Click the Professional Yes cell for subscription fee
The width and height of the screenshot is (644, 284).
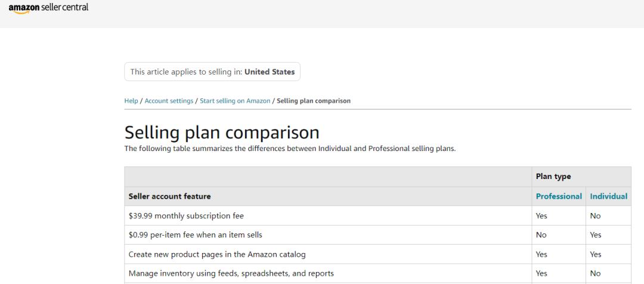click(x=559, y=216)
